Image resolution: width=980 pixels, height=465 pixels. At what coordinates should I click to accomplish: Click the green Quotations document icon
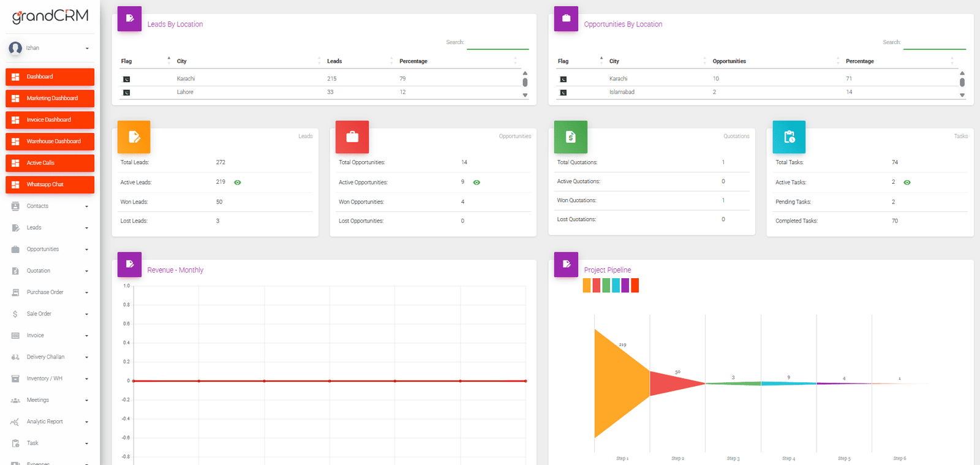(x=570, y=137)
